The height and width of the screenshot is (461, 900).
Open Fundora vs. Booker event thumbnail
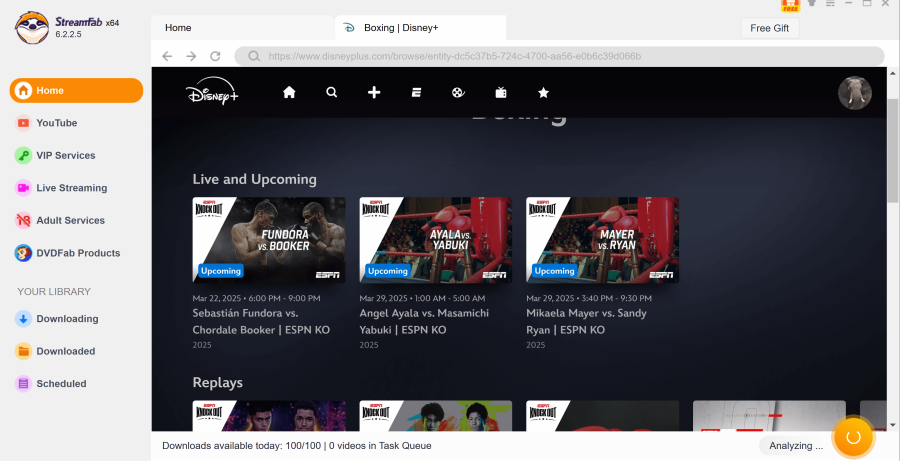(x=269, y=240)
